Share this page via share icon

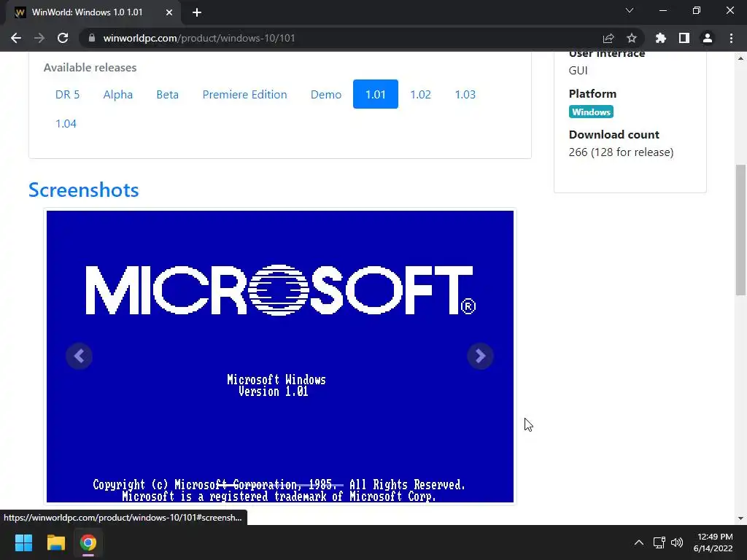pos(608,38)
